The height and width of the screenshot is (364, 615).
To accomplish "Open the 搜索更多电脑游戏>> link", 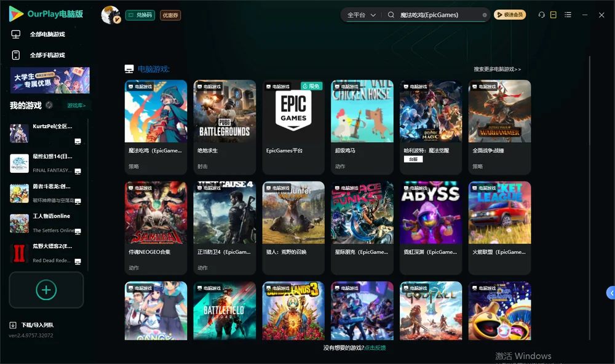I will tap(497, 69).
